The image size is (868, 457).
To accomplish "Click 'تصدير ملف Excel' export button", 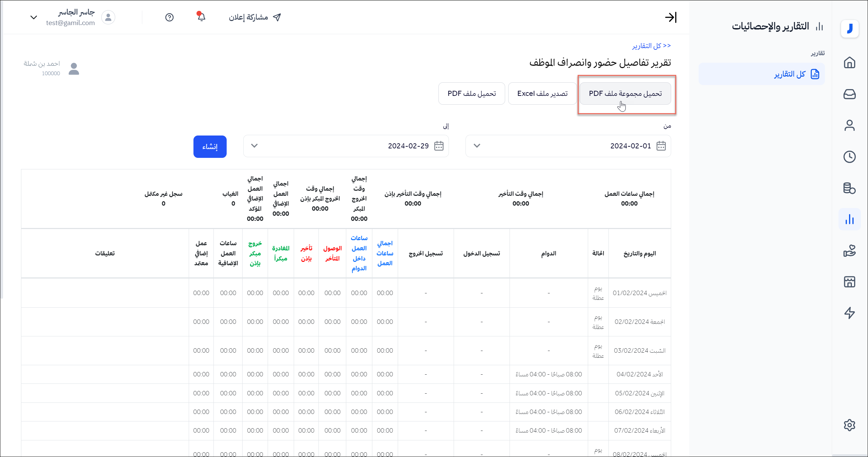I will pos(542,94).
